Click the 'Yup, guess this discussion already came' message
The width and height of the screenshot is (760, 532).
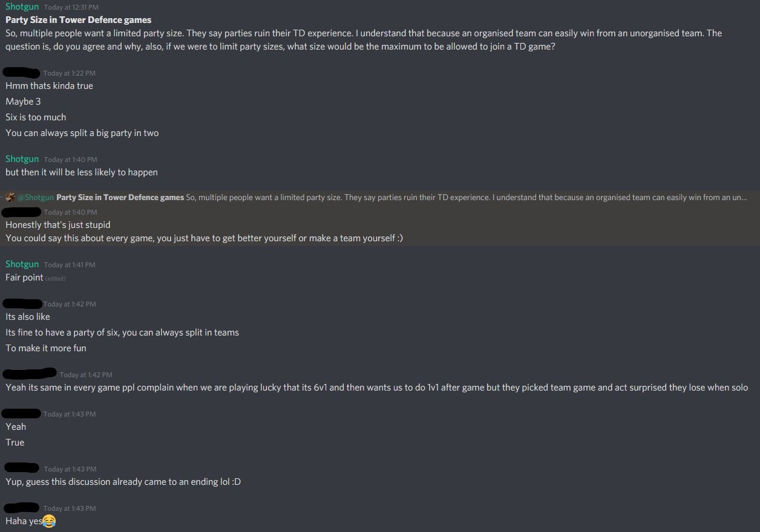click(x=123, y=482)
